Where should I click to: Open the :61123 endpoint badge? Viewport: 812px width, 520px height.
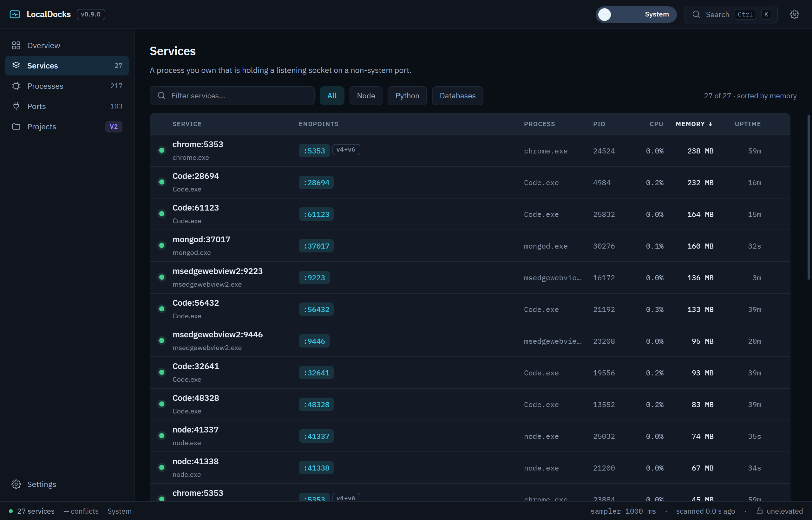[316, 214]
